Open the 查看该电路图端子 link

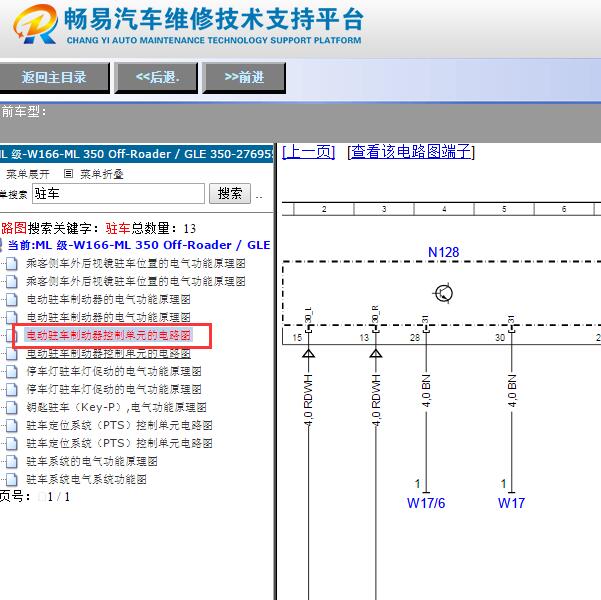pyautogui.click(x=411, y=152)
